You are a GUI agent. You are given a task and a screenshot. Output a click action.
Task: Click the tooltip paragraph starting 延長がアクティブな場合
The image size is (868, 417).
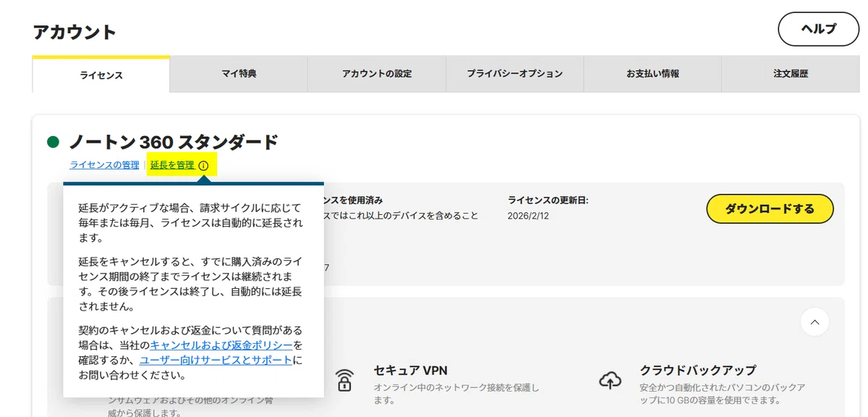[191, 223]
